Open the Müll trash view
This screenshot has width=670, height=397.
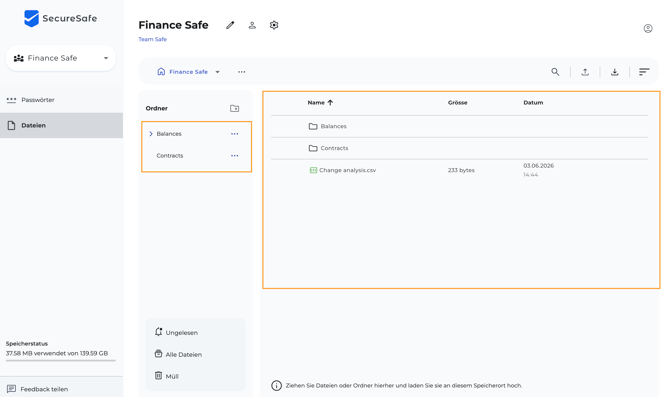coord(167,376)
